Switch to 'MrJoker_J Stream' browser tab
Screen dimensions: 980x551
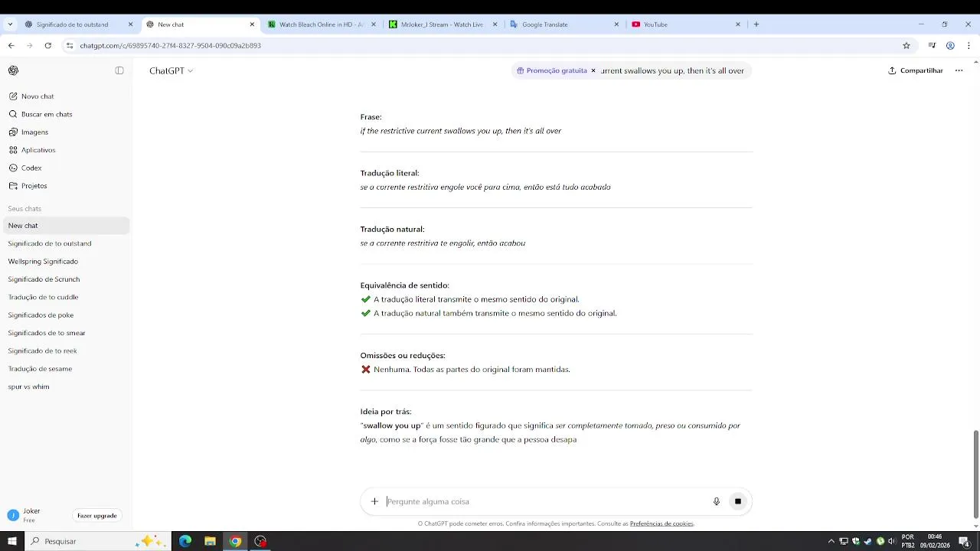(443, 24)
